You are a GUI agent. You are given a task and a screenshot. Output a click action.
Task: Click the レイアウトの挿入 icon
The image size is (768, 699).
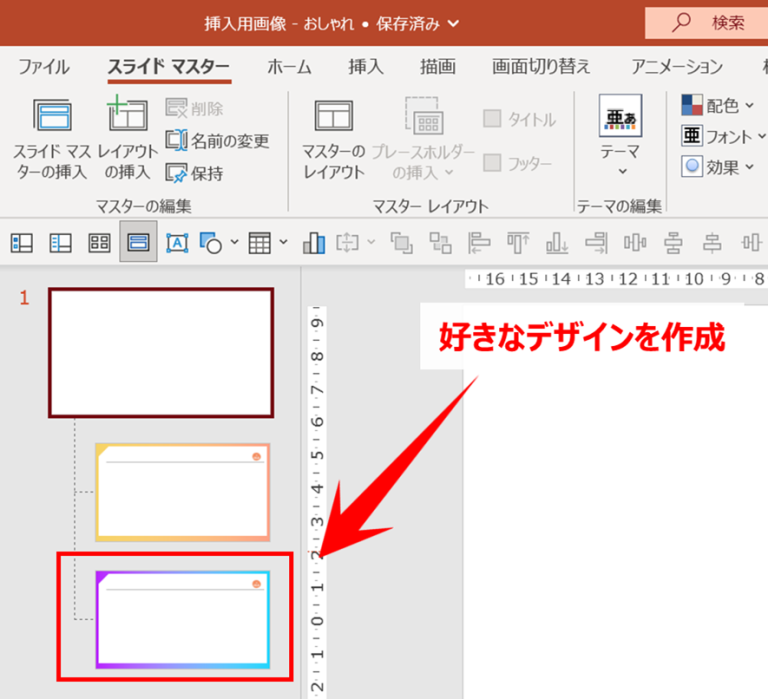tap(127, 114)
